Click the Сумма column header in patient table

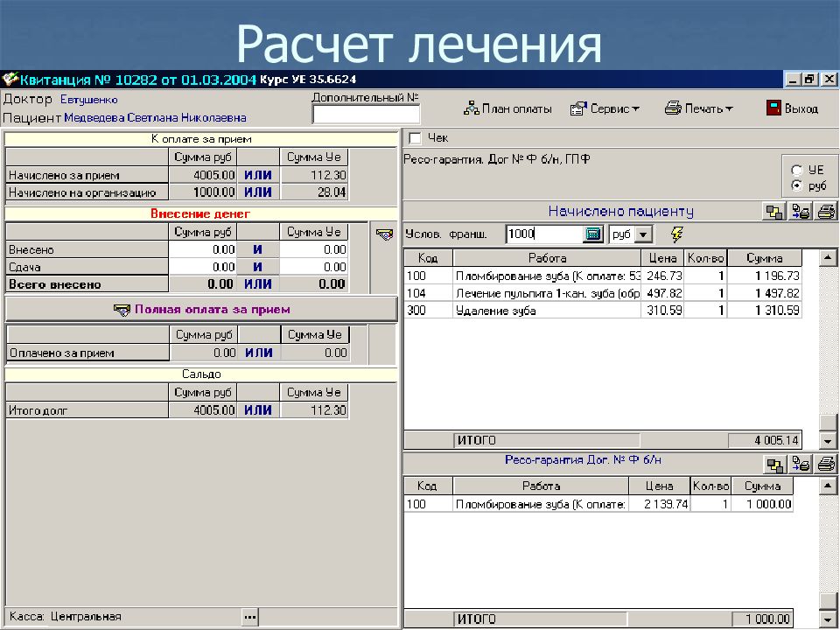coord(765,258)
